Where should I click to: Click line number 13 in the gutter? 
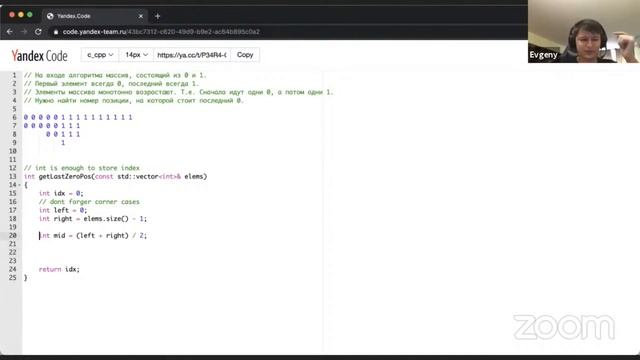point(13,177)
